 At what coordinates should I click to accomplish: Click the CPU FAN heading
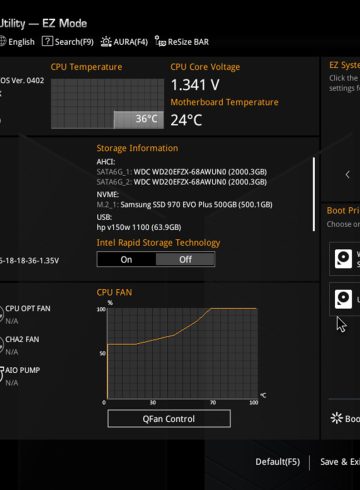point(114,292)
